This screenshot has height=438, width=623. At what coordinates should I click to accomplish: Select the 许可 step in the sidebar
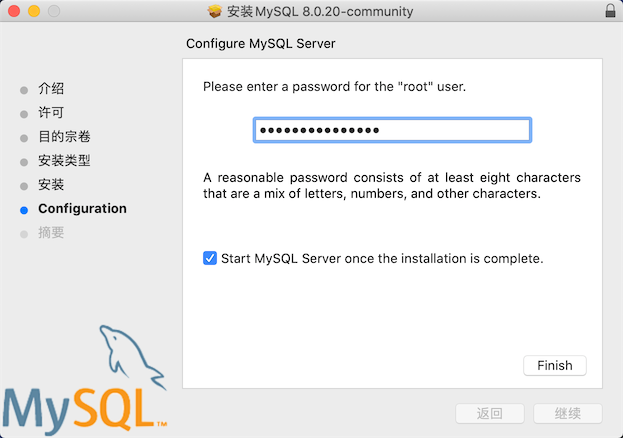click(x=51, y=113)
